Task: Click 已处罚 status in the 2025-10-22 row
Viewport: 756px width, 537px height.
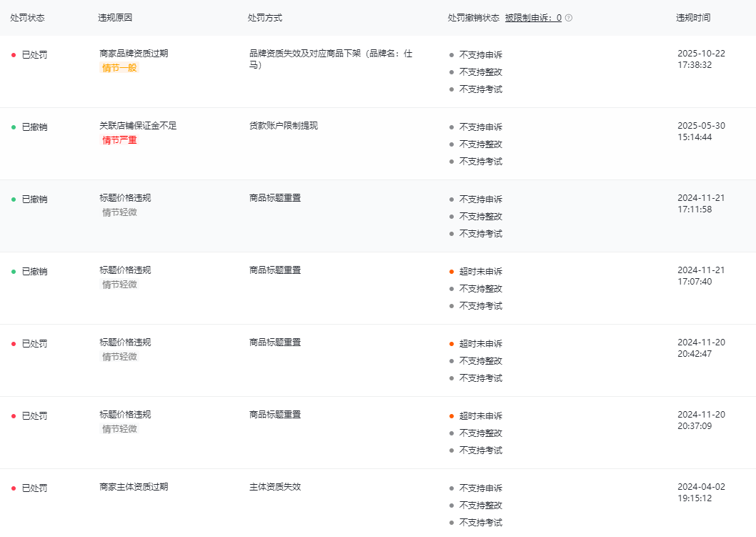Action: (x=34, y=55)
